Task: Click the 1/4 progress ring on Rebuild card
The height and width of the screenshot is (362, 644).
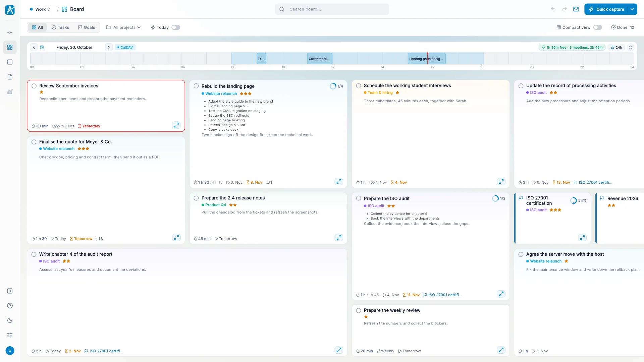Action: tap(333, 86)
